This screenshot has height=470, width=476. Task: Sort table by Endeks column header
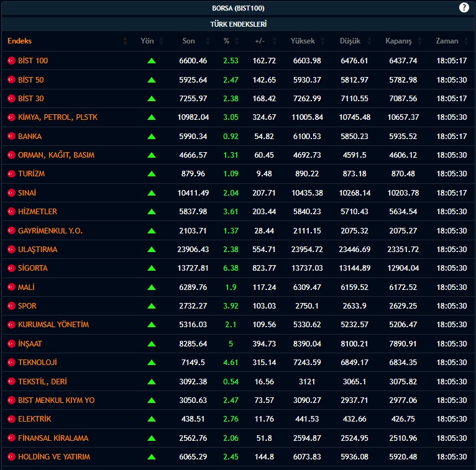pyautogui.click(x=19, y=41)
